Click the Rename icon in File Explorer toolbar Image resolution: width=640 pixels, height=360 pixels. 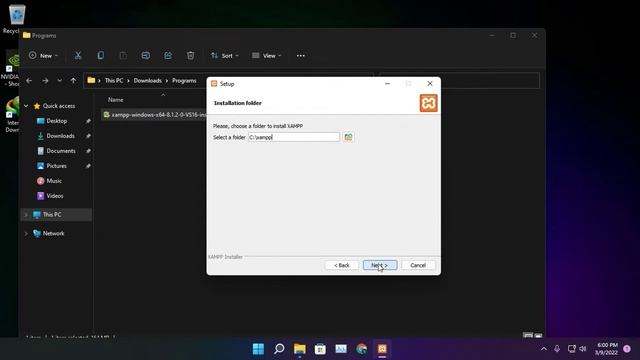tap(145, 56)
